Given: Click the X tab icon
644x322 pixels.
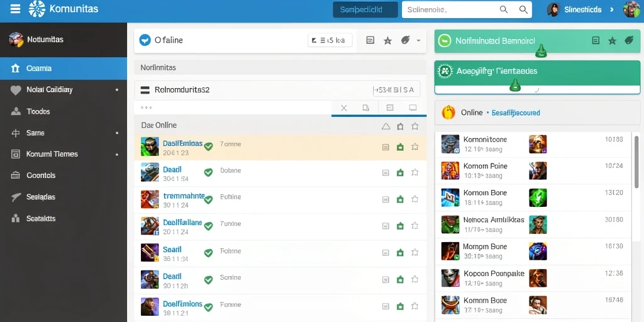Looking at the screenshot, I should click(x=344, y=108).
